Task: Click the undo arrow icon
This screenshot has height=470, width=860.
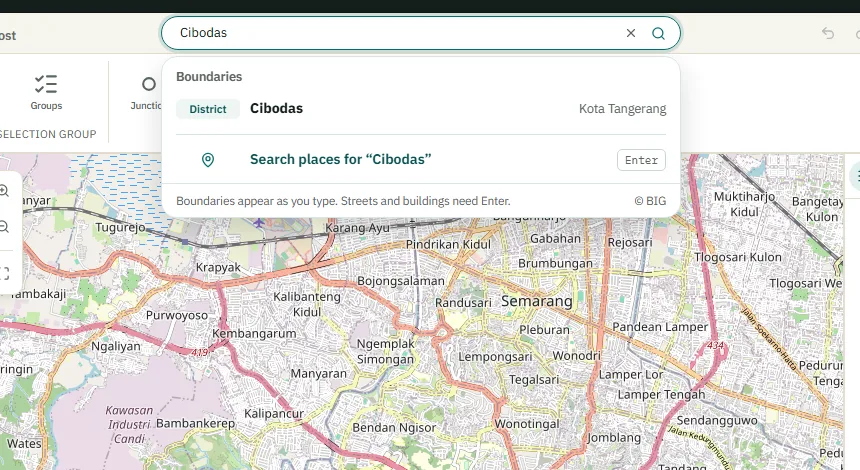Action: (x=828, y=33)
